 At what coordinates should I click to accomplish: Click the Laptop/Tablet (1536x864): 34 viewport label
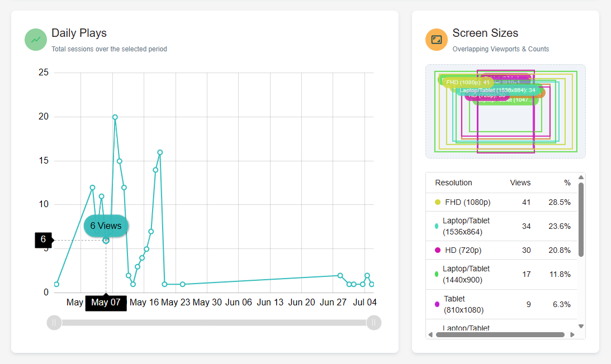pos(498,90)
